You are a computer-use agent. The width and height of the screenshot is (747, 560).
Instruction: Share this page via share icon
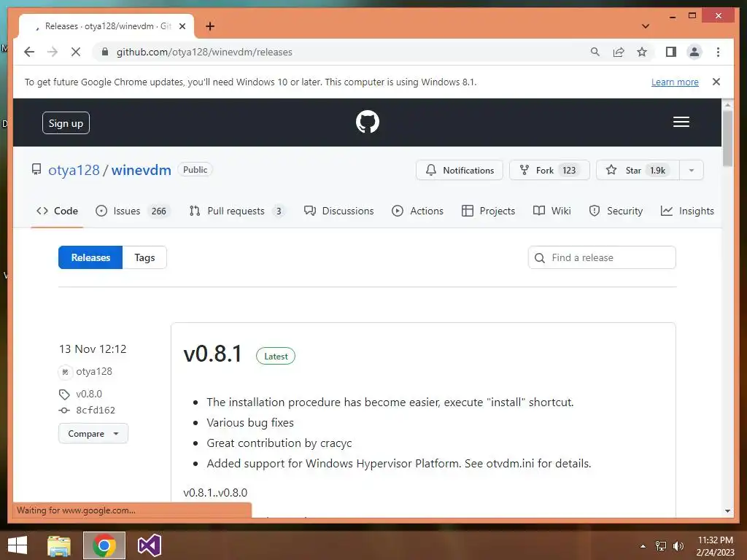click(x=619, y=52)
